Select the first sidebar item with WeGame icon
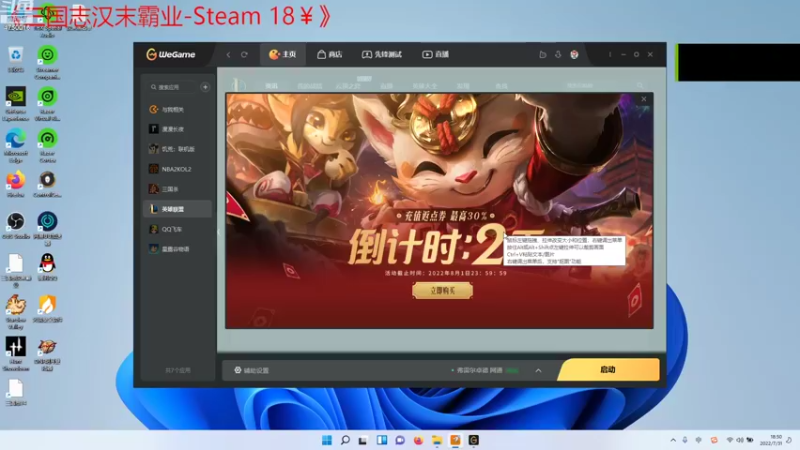 pyautogui.click(x=178, y=109)
